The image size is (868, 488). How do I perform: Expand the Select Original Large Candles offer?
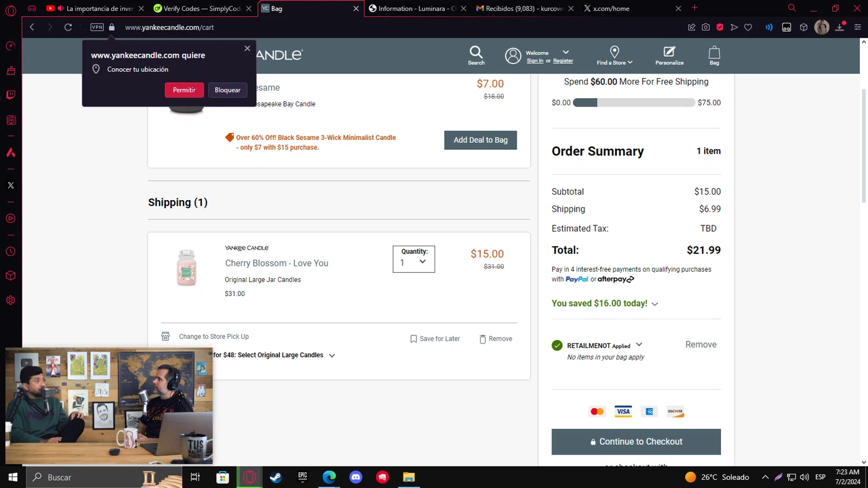click(332, 356)
